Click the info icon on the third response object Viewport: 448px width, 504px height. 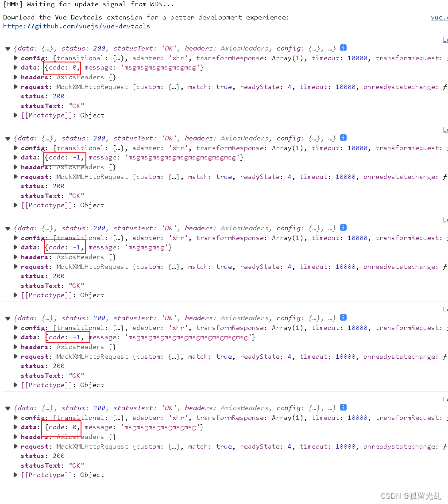343,228
